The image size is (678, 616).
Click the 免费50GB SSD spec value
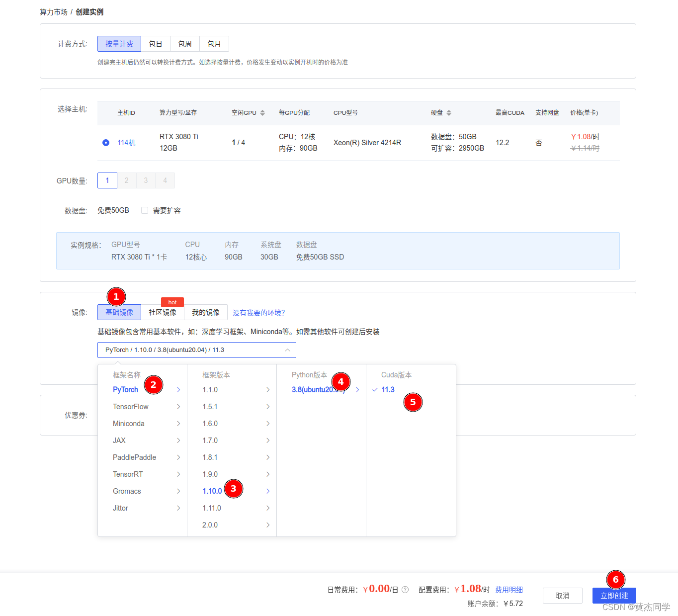(x=320, y=257)
